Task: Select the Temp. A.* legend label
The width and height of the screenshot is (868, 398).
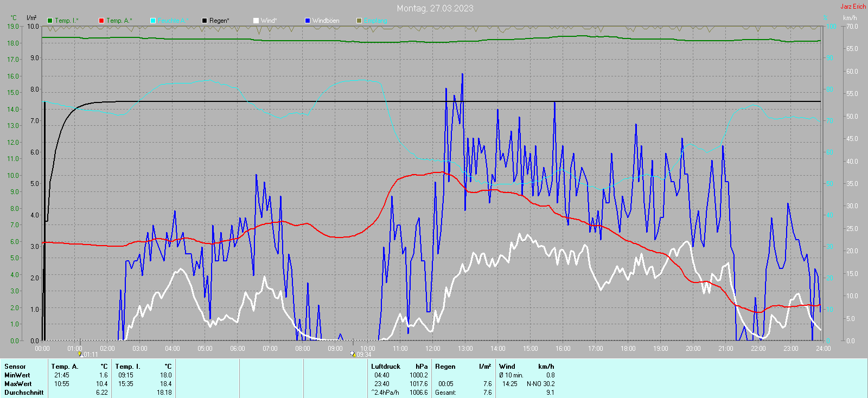Action: 119,21
